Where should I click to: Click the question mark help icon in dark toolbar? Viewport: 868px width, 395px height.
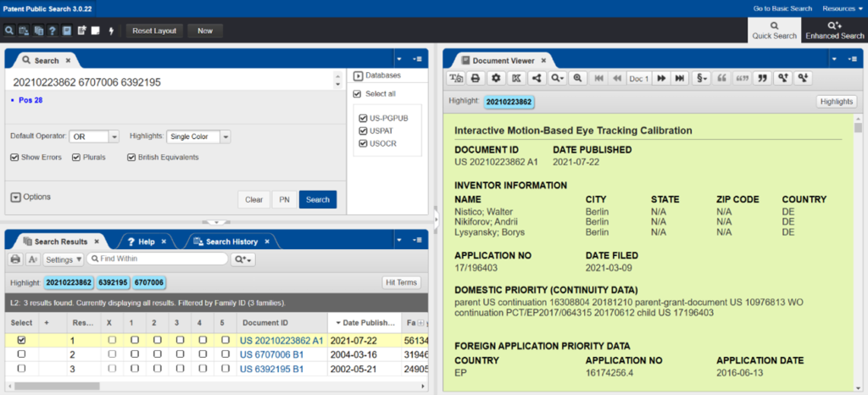click(x=52, y=31)
